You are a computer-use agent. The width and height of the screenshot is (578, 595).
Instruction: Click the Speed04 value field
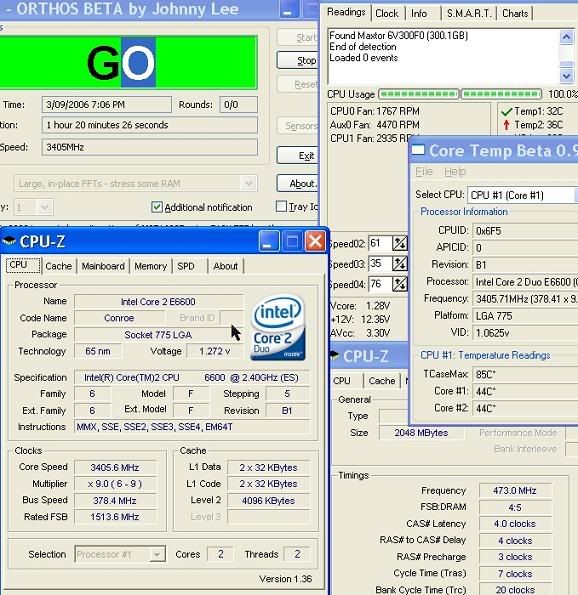(x=380, y=284)
